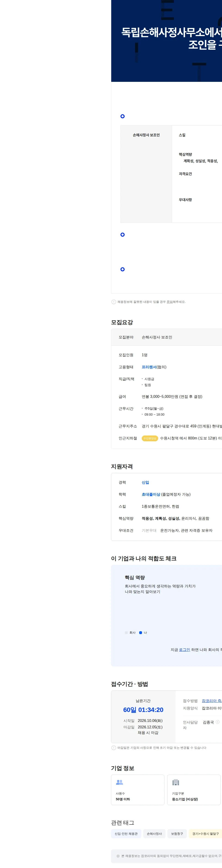
Task: Click the 채용 시 마감 text
Action: 148,733
